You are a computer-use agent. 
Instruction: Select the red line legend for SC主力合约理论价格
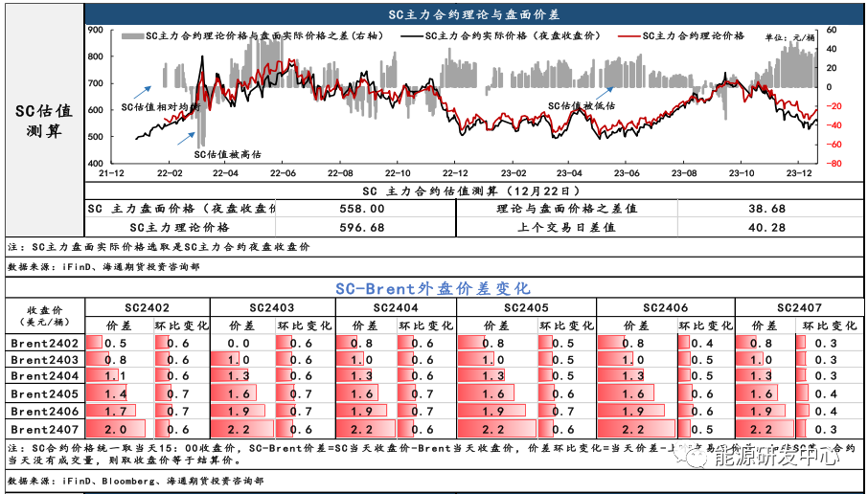click(x=629, y=36)
